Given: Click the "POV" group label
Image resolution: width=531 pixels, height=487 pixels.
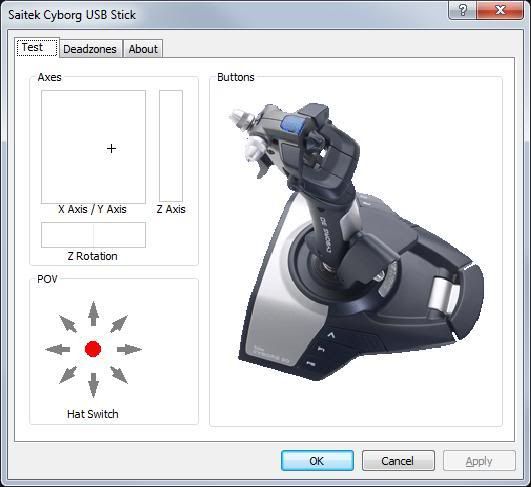Looking at the screenshot, I should click(x=47, y=279).
